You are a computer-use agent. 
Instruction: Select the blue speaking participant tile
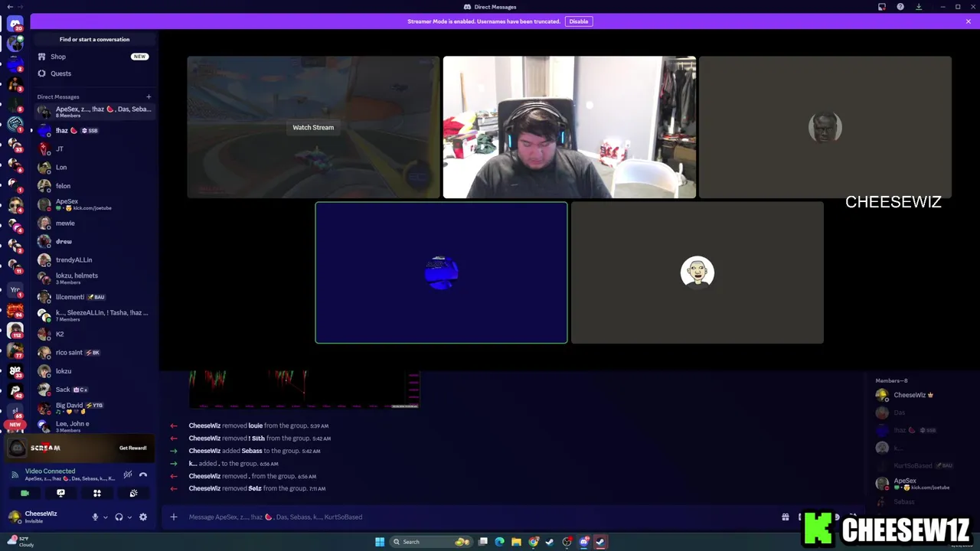441,272
